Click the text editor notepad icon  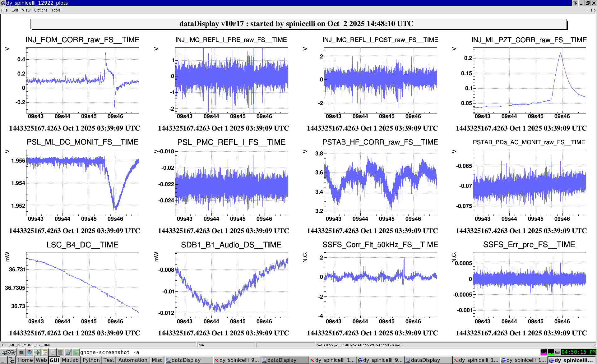pos(45,352)
